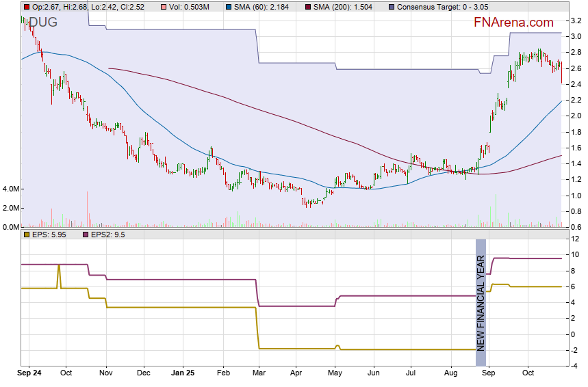588x387 pixels.
Task: Click the DUG ticker symbol label
Action: coord(42,23)
